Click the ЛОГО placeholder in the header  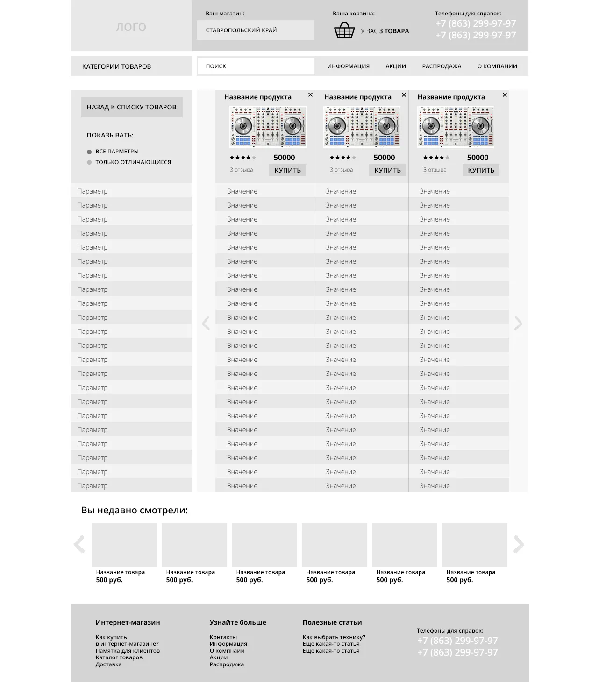131,27
